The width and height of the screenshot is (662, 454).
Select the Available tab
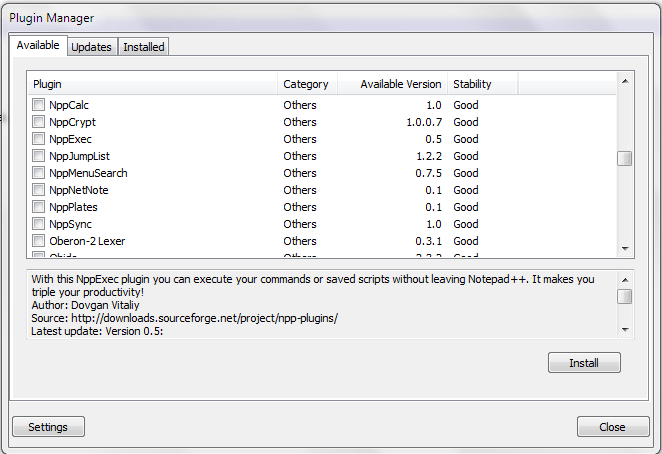point(38,46)
